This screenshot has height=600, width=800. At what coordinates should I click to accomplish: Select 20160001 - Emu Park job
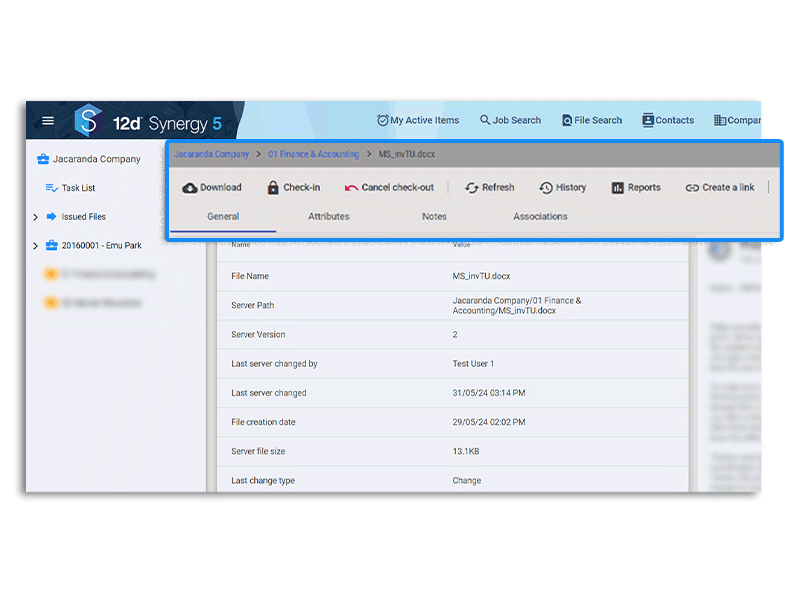tap(102, 245)
